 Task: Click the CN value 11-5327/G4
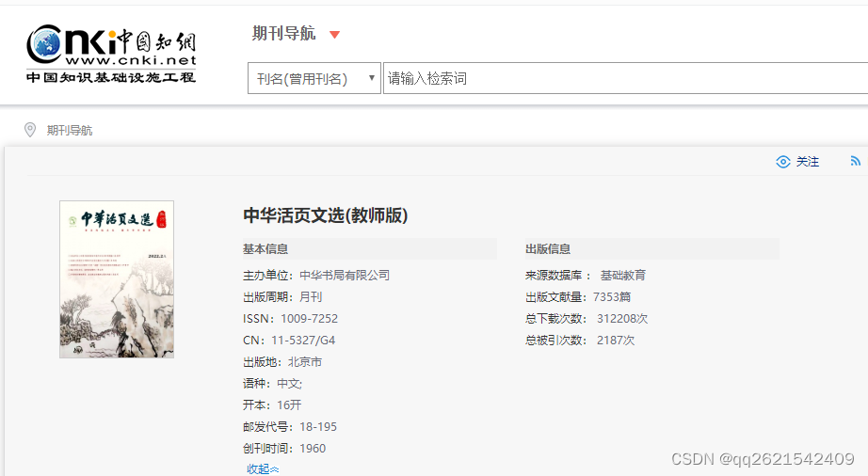pyautogui.click(x=303, y=340)
